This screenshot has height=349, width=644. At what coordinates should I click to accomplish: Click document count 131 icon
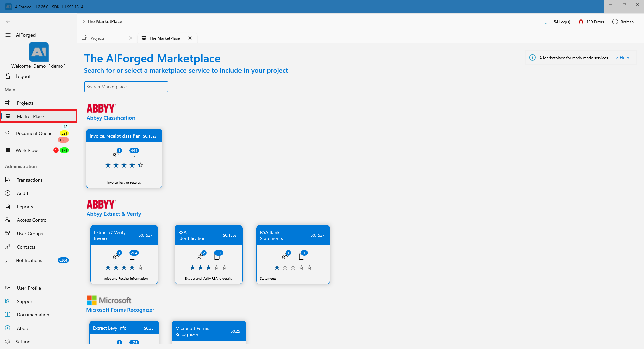218,255
